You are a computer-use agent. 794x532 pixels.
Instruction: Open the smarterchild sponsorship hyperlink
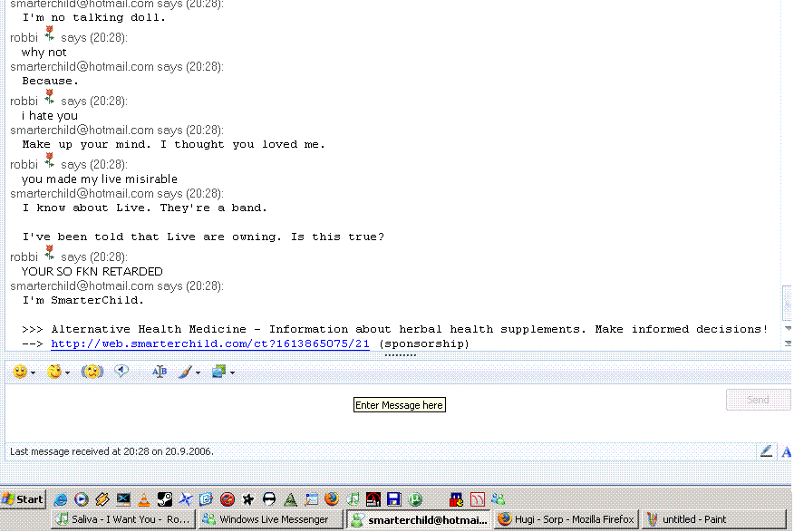pos(210,343)
